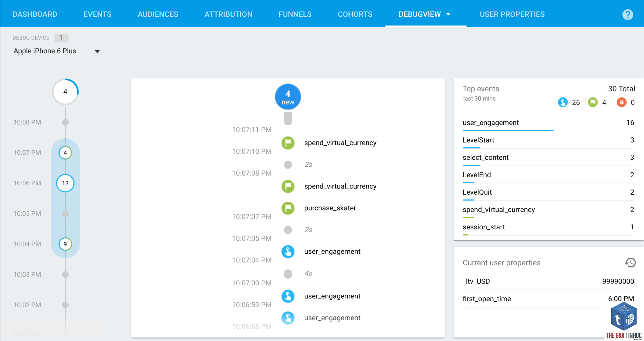Click the 10:07:11 PM timestamp

point(252,130)
